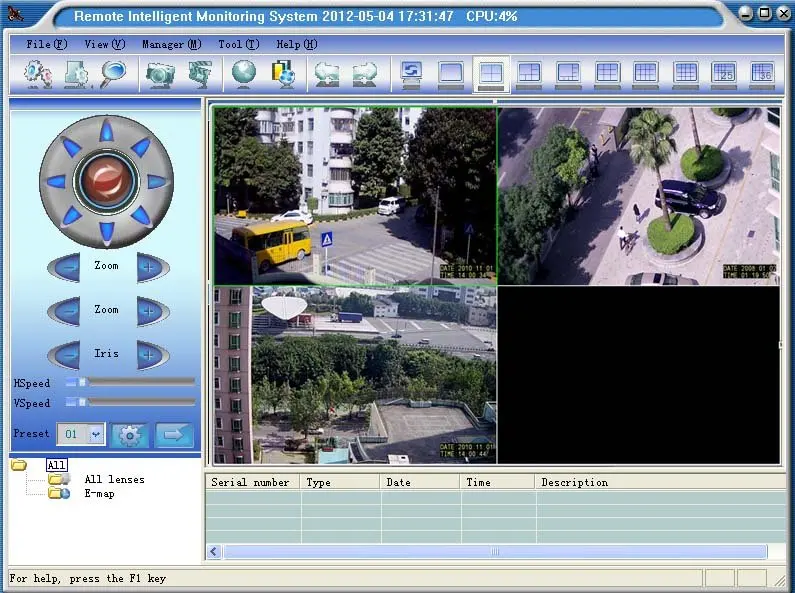
Task: Click the device settings icon with gear
Action: tap(77, 74)
